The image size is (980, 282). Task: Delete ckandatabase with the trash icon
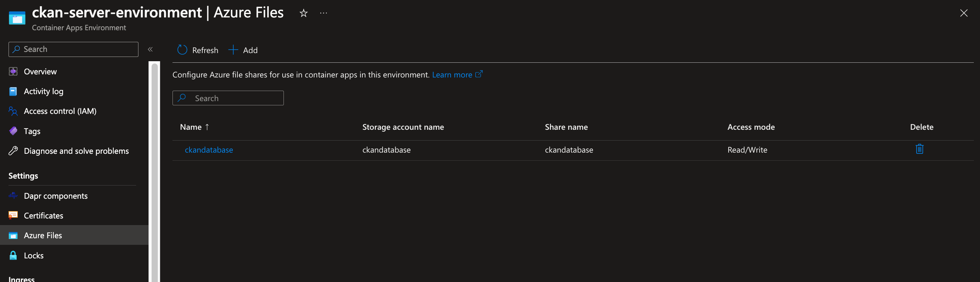click(x=920, y=149)
